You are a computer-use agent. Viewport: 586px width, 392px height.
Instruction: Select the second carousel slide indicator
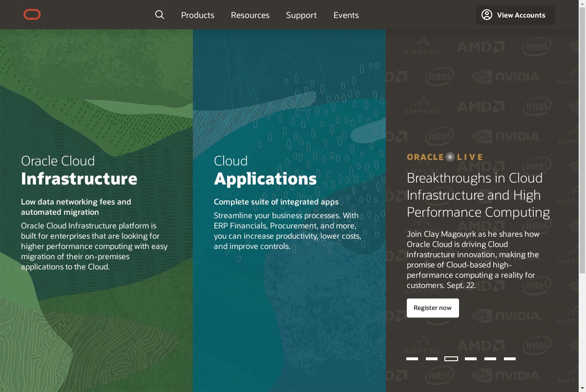click(x=432, y=359)
